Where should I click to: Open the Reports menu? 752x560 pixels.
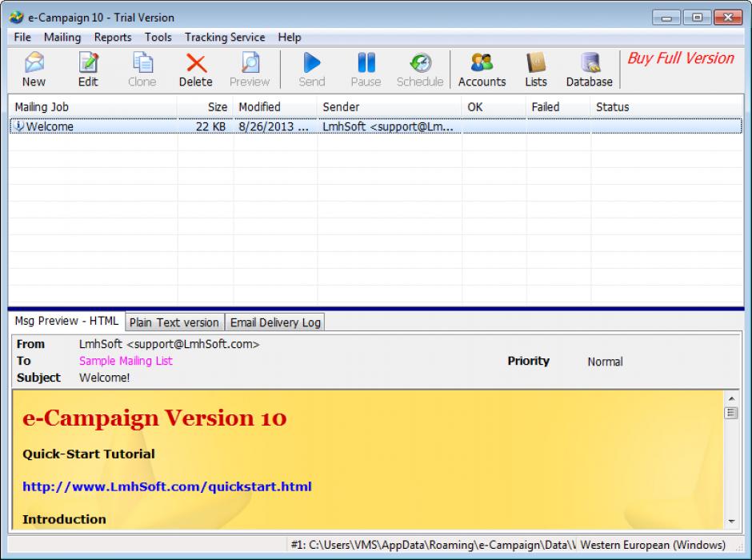point(113,37)
